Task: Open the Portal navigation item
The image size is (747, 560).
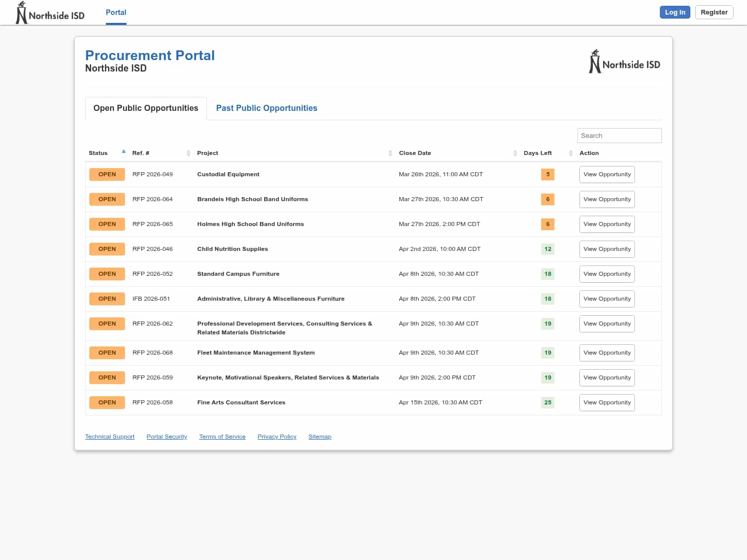Action: pos(116,12)
